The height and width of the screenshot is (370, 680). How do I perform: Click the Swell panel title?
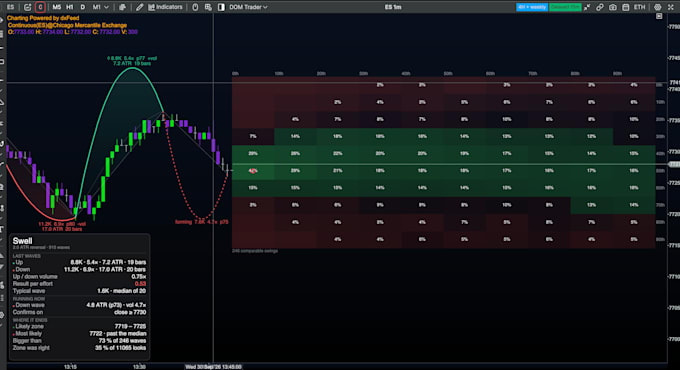point(23,241)
